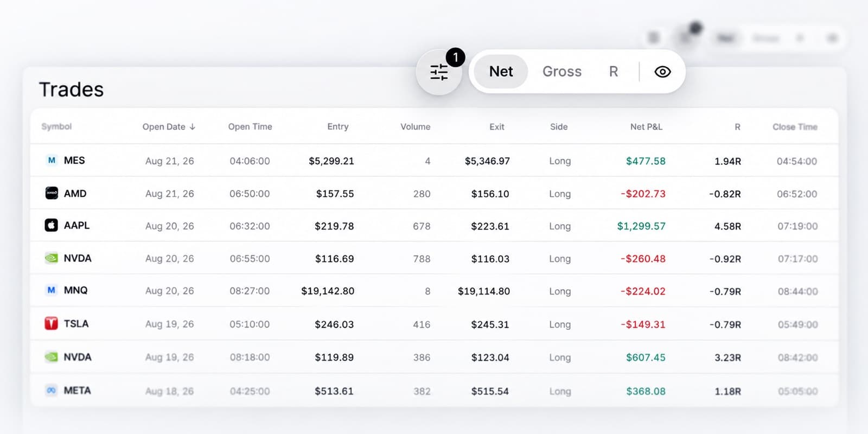The width and height of the screenshot is (868, 434).
Task: Click the NVDA logo in the Aug 20 row
Action: pos(52,258)
